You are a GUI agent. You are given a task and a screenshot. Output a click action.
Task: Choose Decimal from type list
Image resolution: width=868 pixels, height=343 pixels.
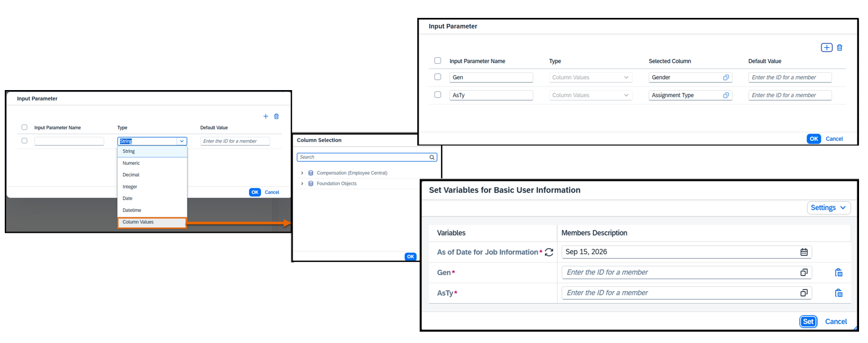tap(152, 175)
